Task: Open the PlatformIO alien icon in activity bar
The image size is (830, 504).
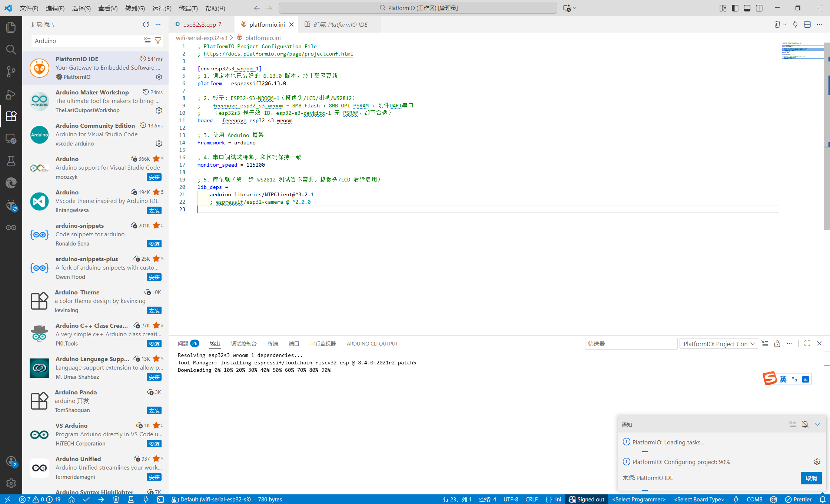Action: pos(11,205)
